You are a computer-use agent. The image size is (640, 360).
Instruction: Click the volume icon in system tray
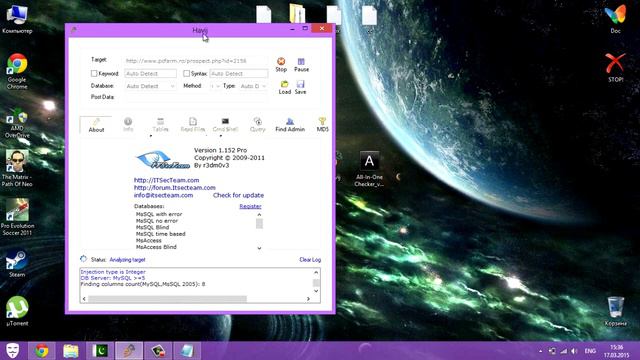pos(574,351)
